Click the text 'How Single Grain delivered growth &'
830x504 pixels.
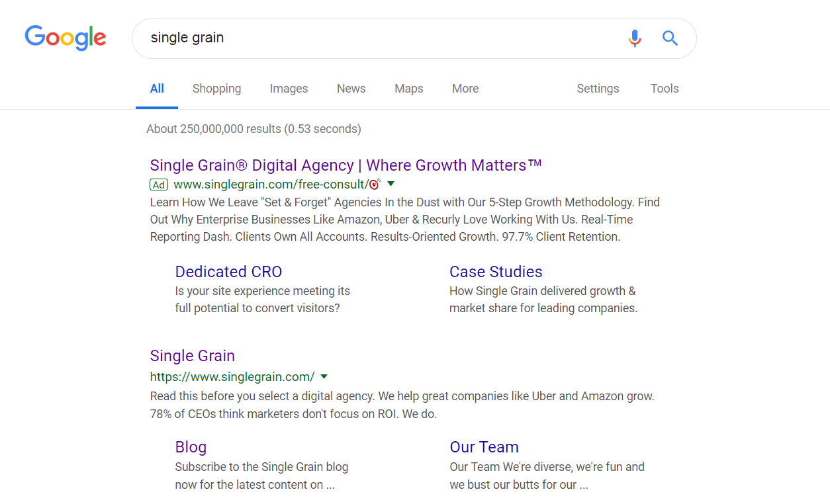pos(542,291)
